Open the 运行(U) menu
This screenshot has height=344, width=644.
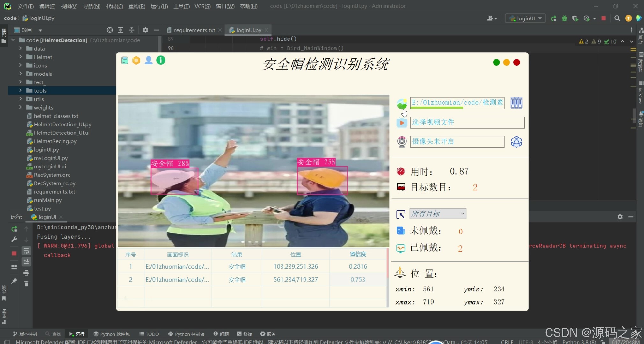click(159, 6)
